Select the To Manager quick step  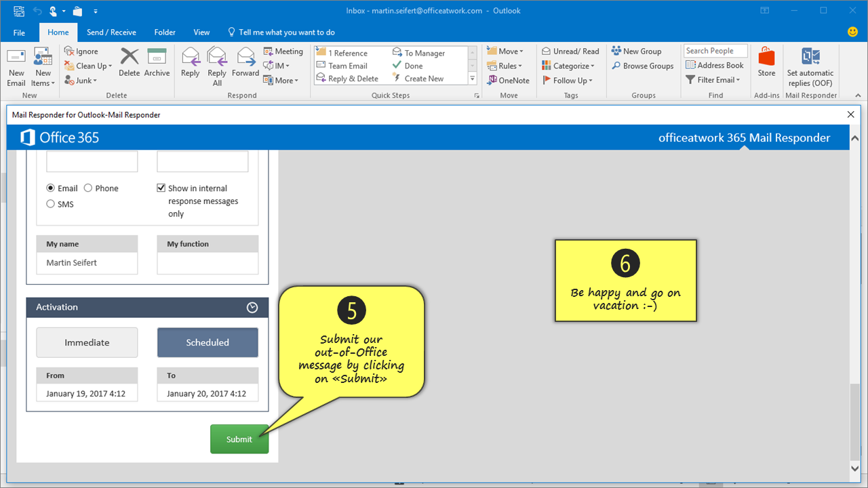pos(419,53)
